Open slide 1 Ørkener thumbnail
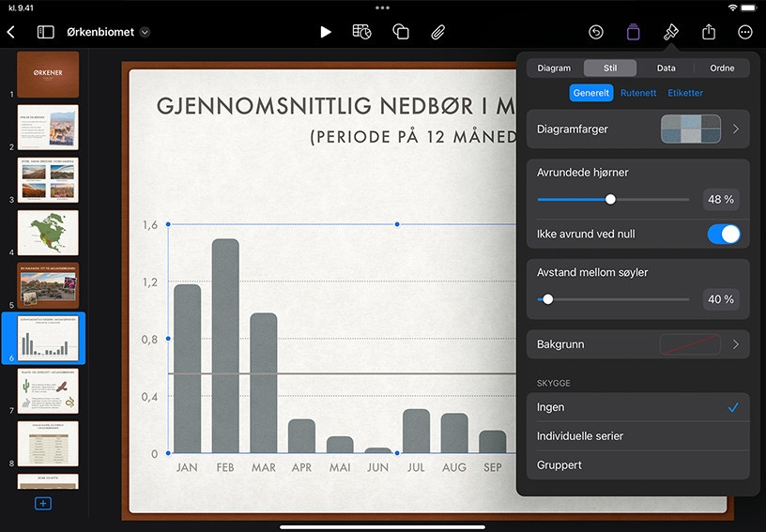The height and width of the screenshot is (532, 766). tap(48, 75)
